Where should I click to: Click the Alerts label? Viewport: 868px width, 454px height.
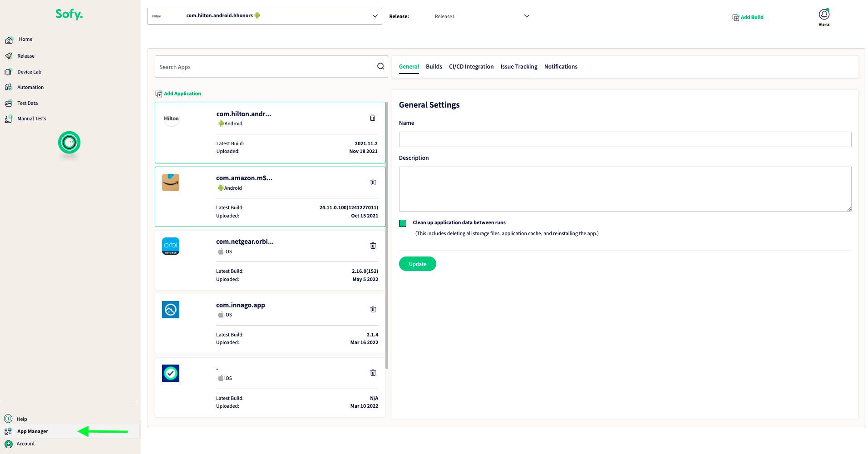click(x=824, y=25)
